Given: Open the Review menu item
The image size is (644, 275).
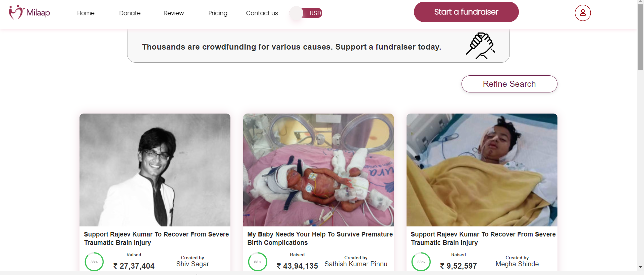Looking at the screenshot, I should tap(174, 13).
